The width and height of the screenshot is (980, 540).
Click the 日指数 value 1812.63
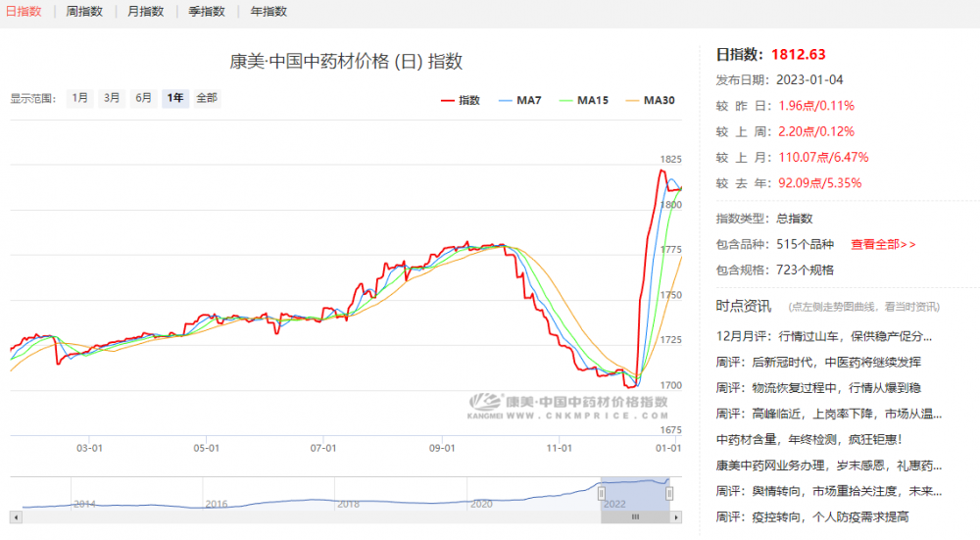pyautogui.click(x=798, y=54)
